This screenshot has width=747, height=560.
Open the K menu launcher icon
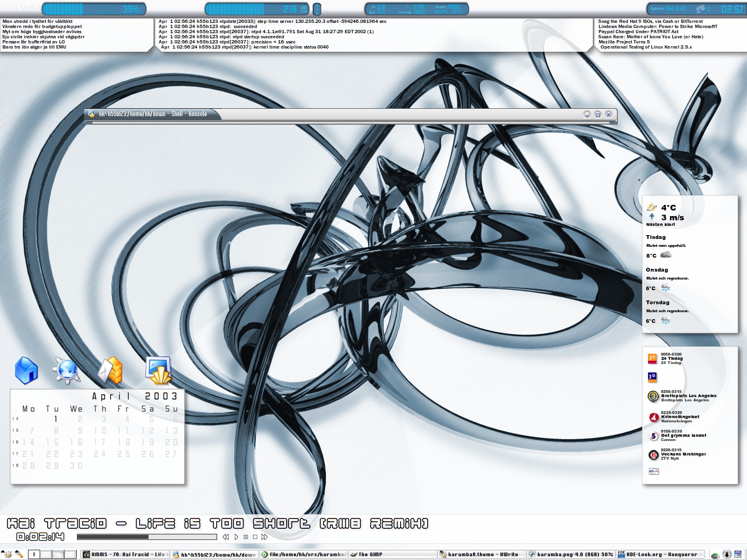pos(7,554)
